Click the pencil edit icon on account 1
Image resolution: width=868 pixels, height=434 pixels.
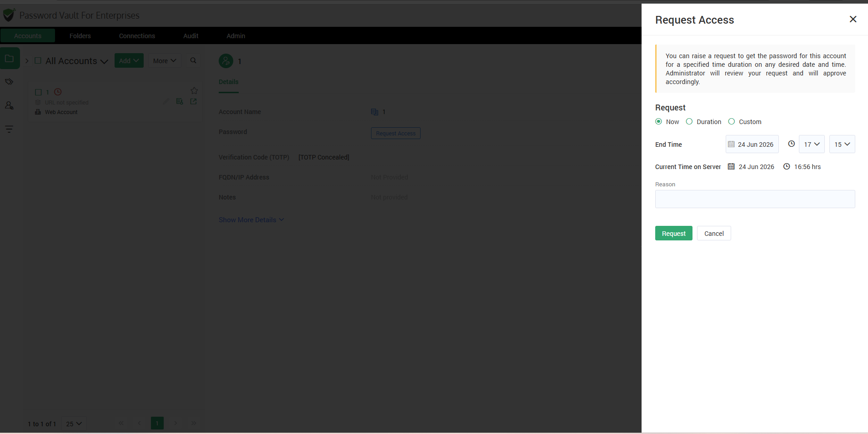[x=166, y=101]
